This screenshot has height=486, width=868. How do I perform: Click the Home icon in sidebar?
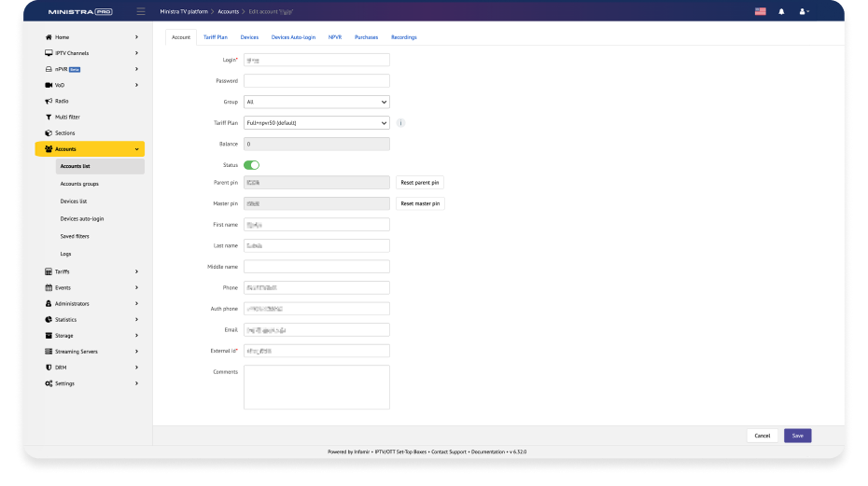49,37
